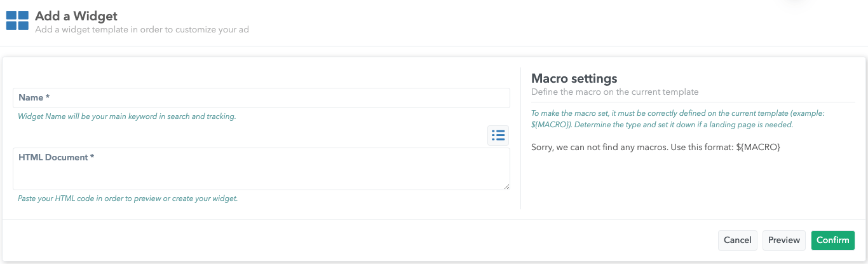Focus the Name input field
Image resolution: width=868 pixels, height=264 pixels.
261,98
